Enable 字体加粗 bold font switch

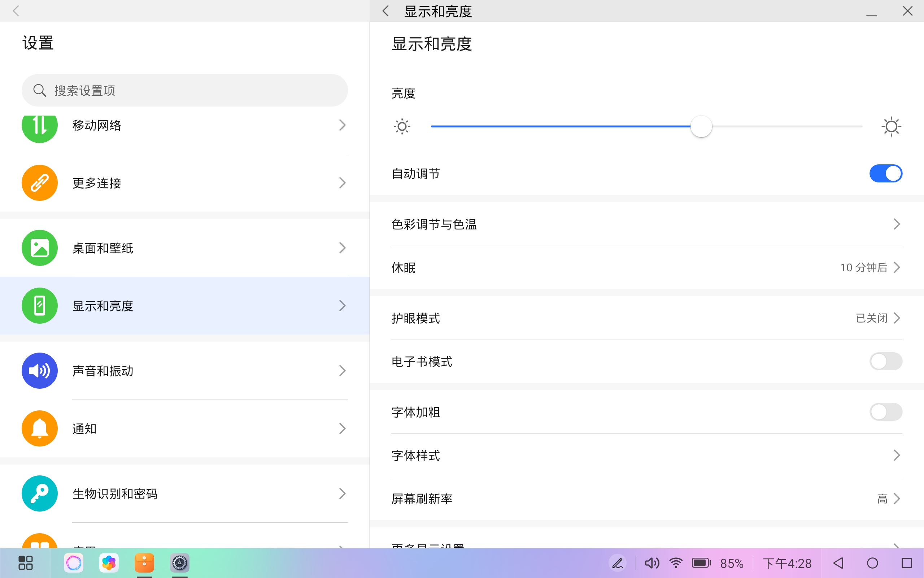[886, 412]
